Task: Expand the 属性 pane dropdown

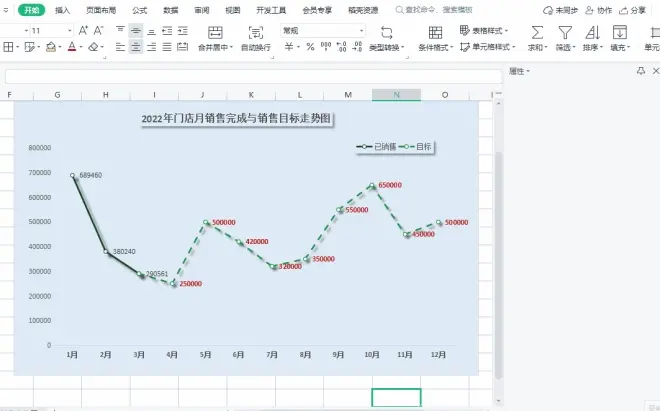Action: pyautogui.click(x=528, y=71)
